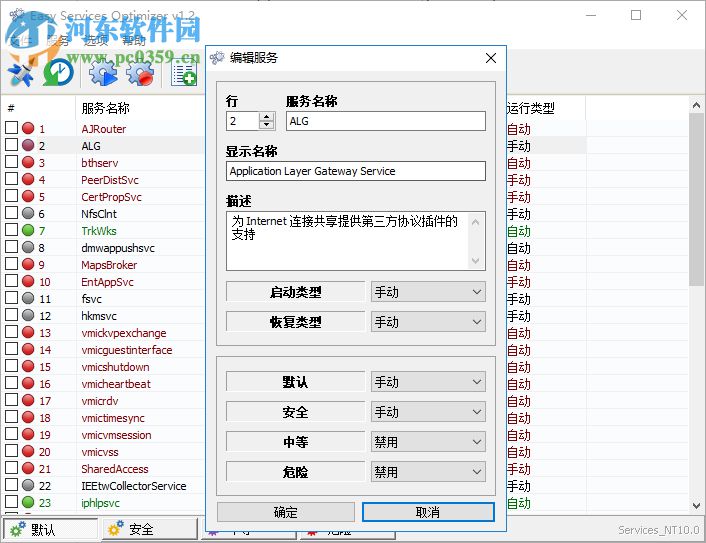Viewport: 706px width, 543px height.
Task: Select the fsvc service row
Action: (92, 299)
